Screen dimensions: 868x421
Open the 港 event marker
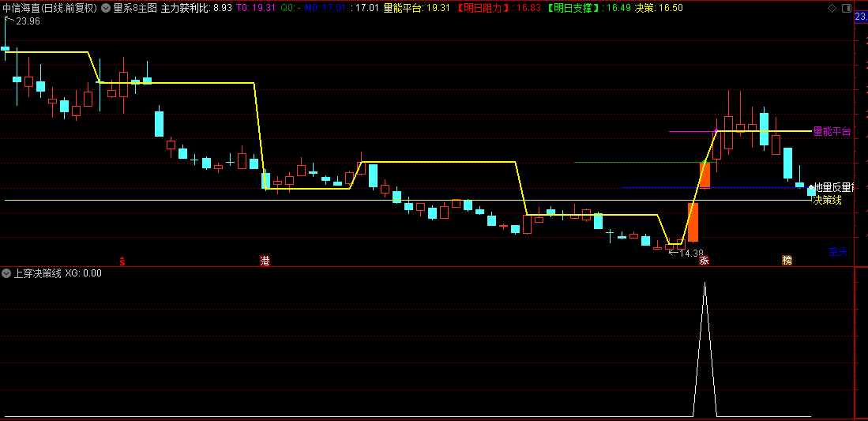point(265,261)
